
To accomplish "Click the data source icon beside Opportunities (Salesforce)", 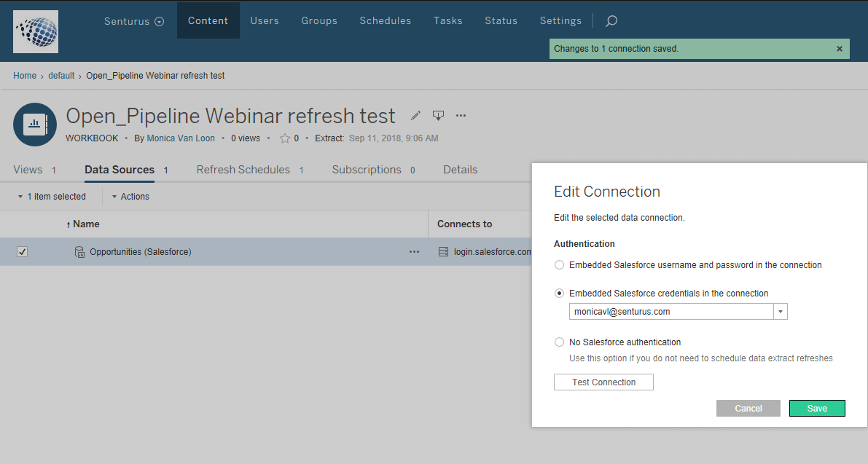I will [x=79, y=251].
